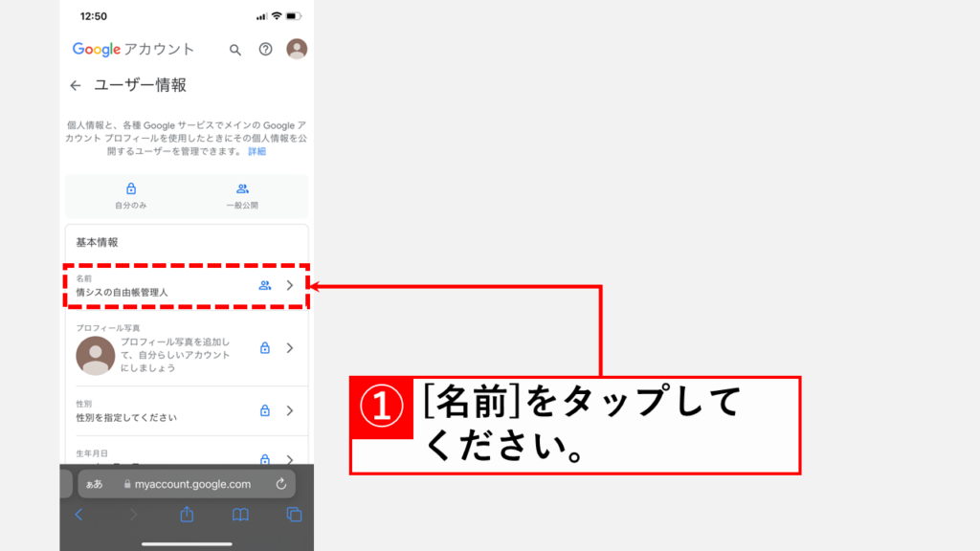Expand the プロフィール写真 row chevron
The width and height of the screenshot is (980, 551).
(290, 348)
